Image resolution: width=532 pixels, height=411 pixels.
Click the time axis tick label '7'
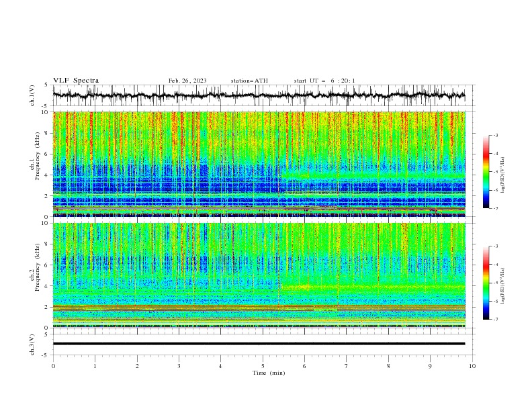[347, 366]
